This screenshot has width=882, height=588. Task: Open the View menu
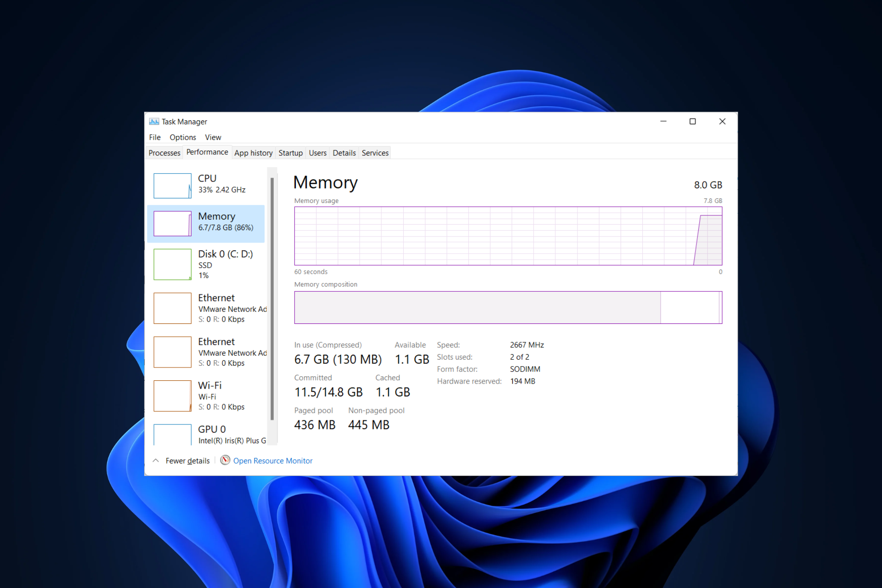213,137
